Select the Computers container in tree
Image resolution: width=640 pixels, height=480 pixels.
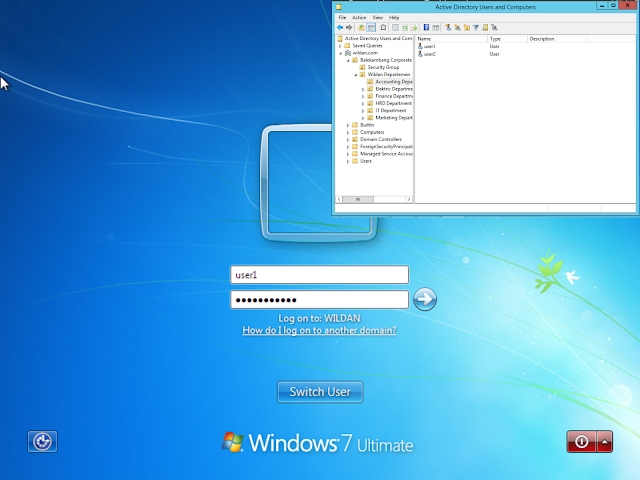point(372,132)
